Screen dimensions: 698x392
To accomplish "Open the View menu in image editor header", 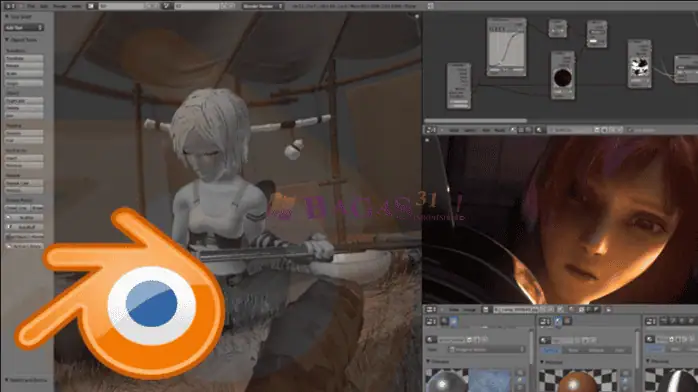I will click(x=454, y=309).
